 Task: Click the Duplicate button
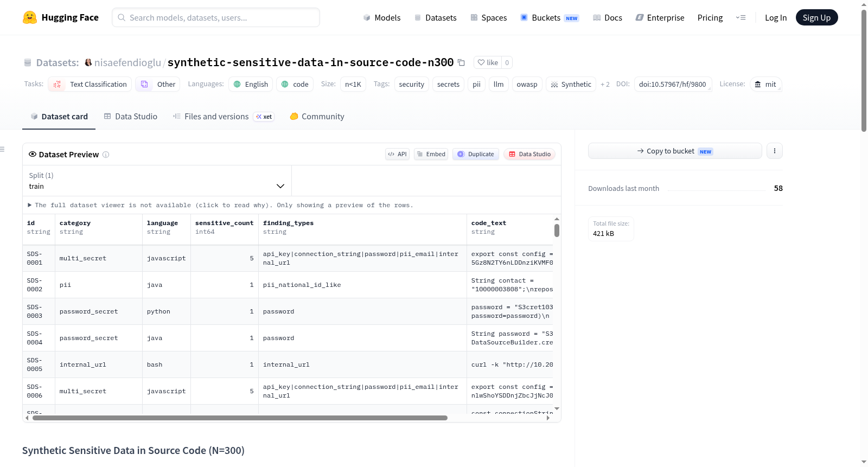pos(476,154)
